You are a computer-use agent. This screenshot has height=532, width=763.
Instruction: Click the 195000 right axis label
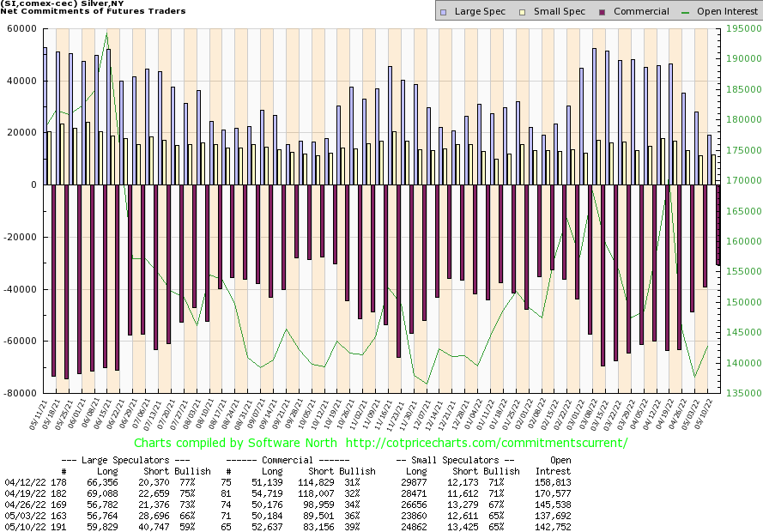click(740, 28)
